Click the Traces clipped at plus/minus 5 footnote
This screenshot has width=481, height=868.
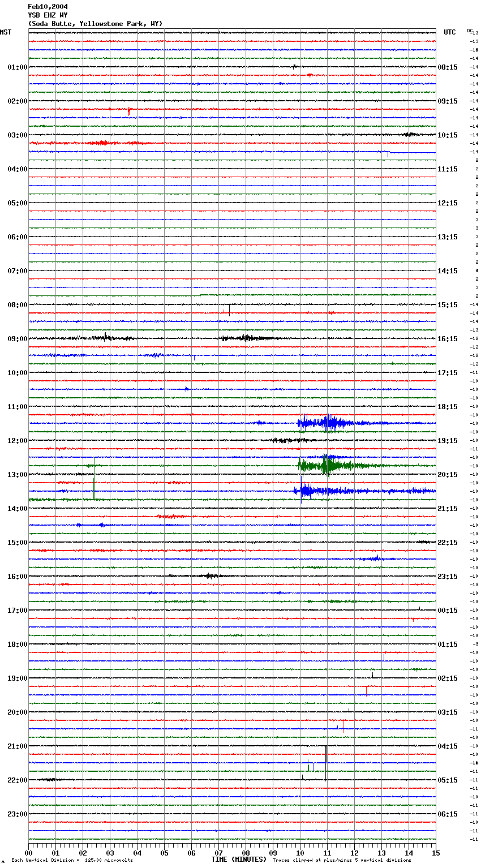342,860
